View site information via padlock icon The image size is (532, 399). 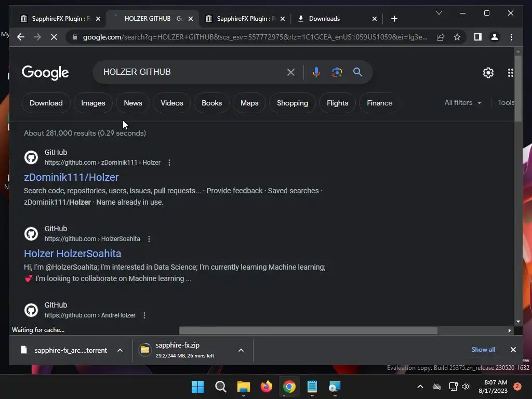pyautogui.click(x=75, y=37)
